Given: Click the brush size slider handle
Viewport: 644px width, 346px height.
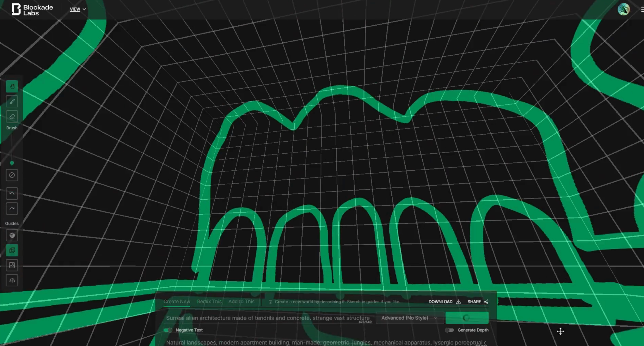Looking at the screenshot, I should (x=12, y=163).
